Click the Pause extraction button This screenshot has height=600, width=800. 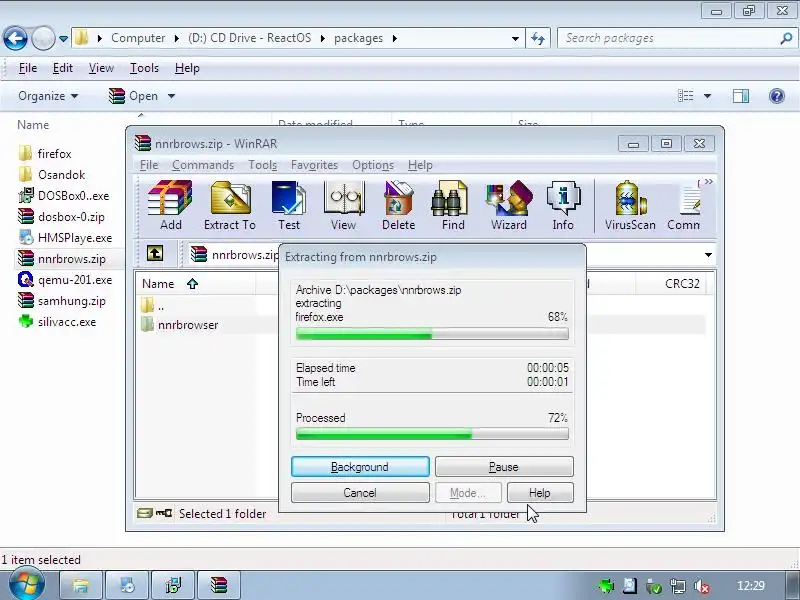pos(504,467)
